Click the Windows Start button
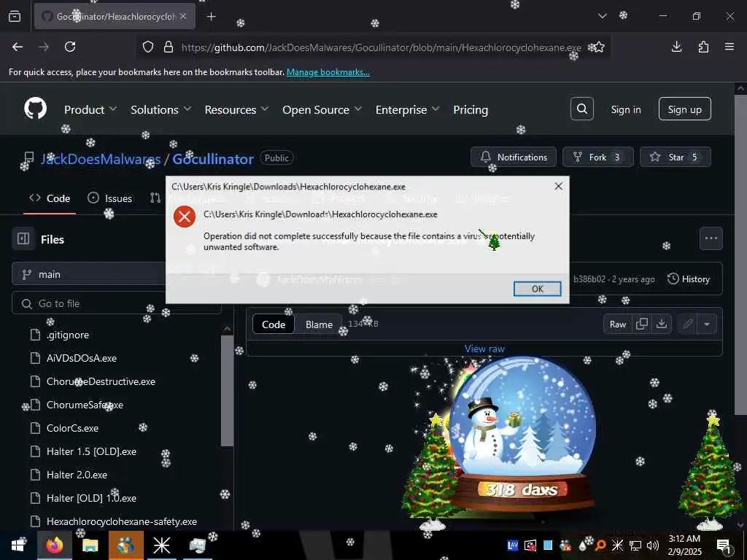 18,545
